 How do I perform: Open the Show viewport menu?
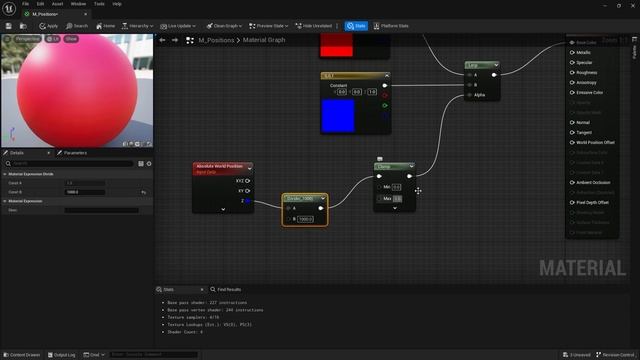(x=71, y=39)
